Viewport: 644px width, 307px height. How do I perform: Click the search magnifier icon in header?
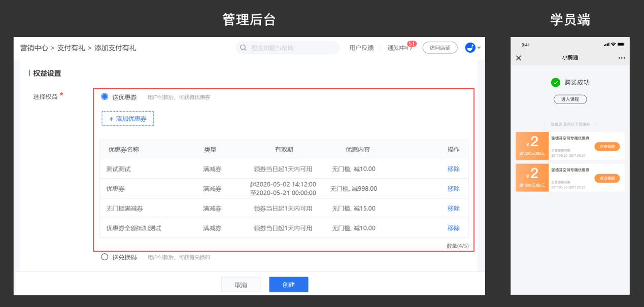tap(243, 48)
